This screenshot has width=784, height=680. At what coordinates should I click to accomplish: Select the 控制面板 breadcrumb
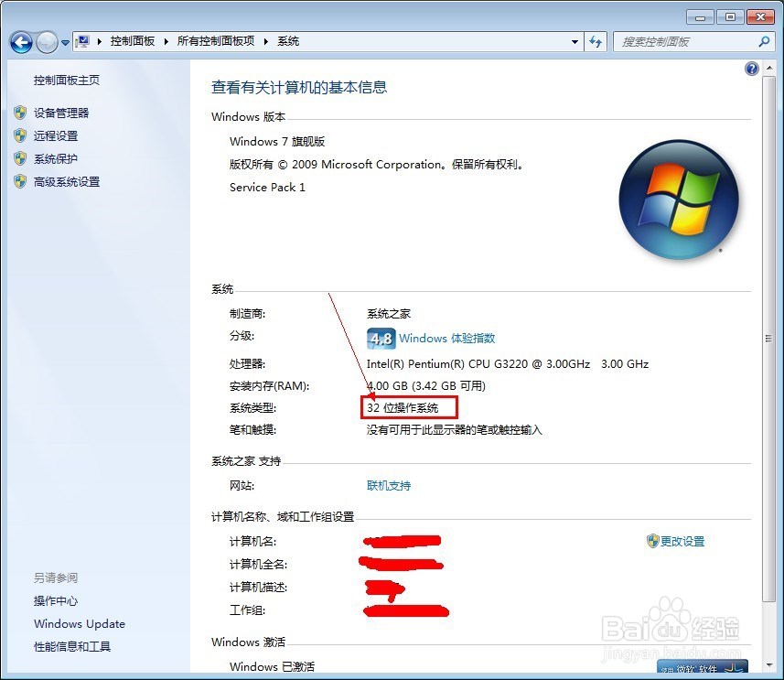133,41
